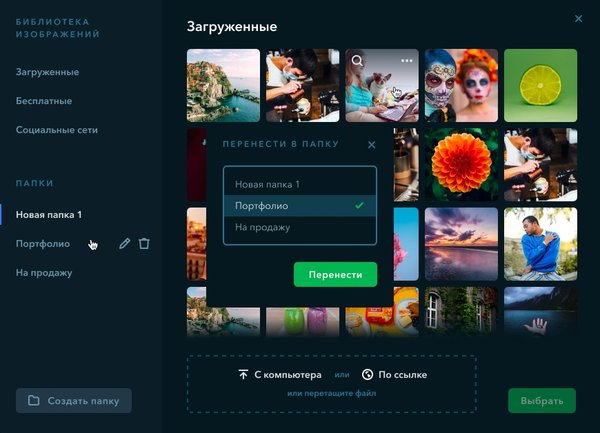
Task: Click the trash icon beside Портфолио folder
Action: click(x=144, y=243)
